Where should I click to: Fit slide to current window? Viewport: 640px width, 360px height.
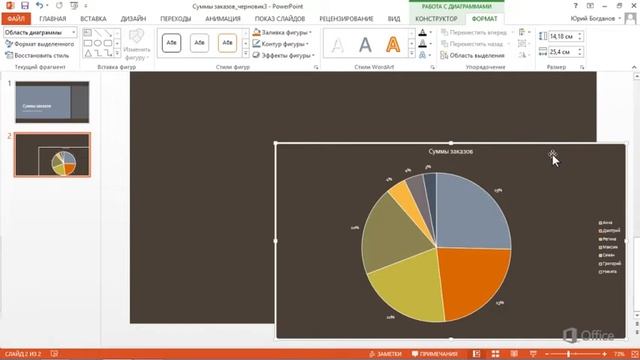coord(635,354)
